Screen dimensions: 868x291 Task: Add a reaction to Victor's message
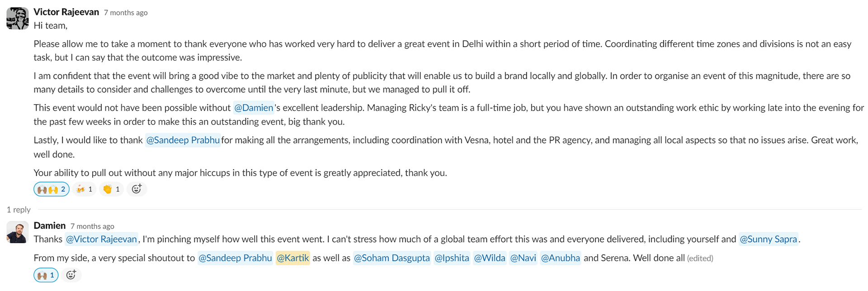pyautogui.click(x=137, y=189)
